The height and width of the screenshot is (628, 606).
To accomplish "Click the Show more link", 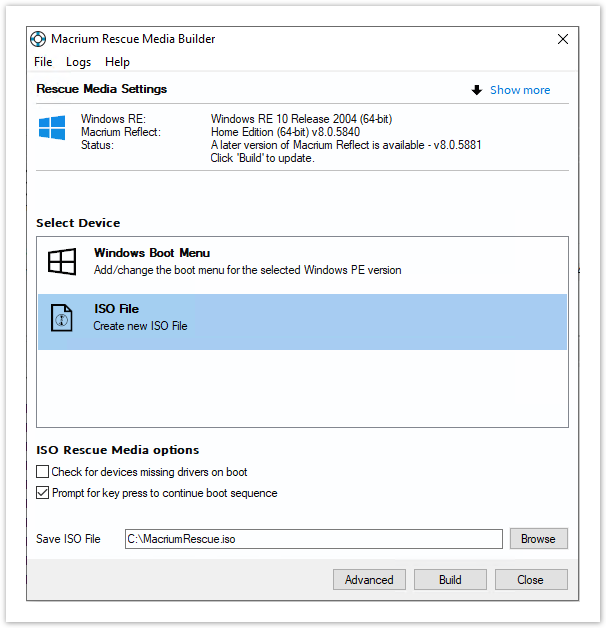I will pos(520,90).
